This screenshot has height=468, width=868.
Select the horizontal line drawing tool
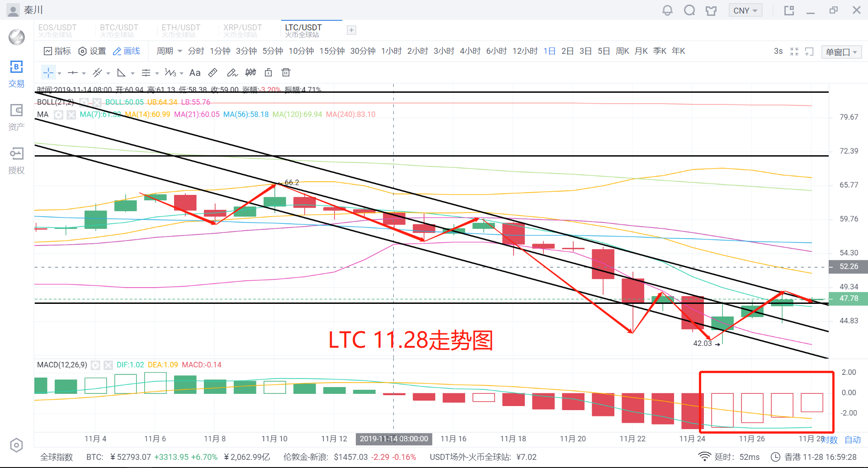tap(73, 72)
